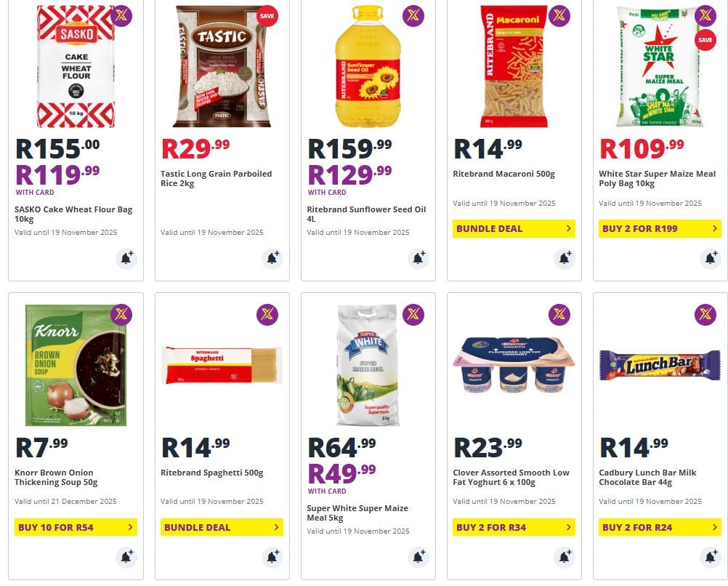Click bell alert icon for Tastic Rice

272,258
